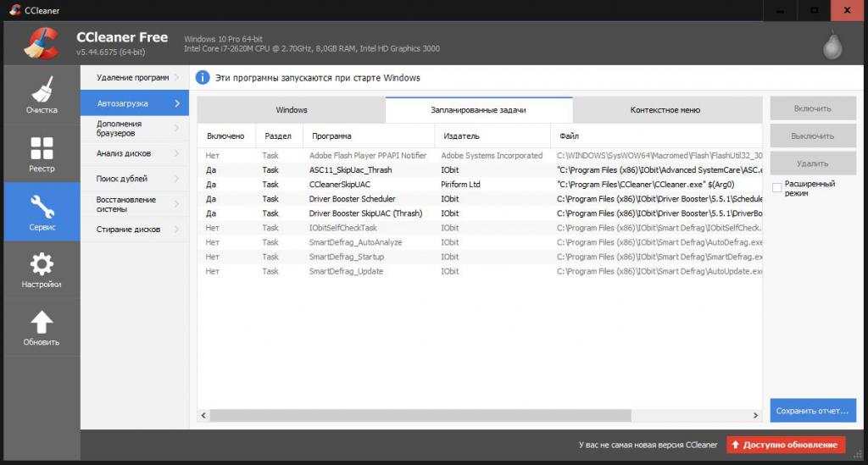
Task: Click chevron next to Стирание дисков
Action: pyautogui.click(x=177, y=229)
